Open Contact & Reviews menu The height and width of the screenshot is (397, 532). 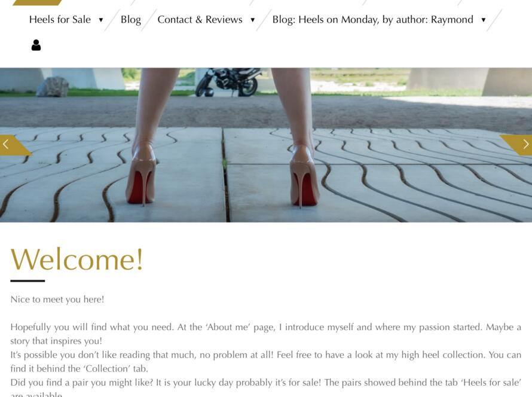[200, 20]
